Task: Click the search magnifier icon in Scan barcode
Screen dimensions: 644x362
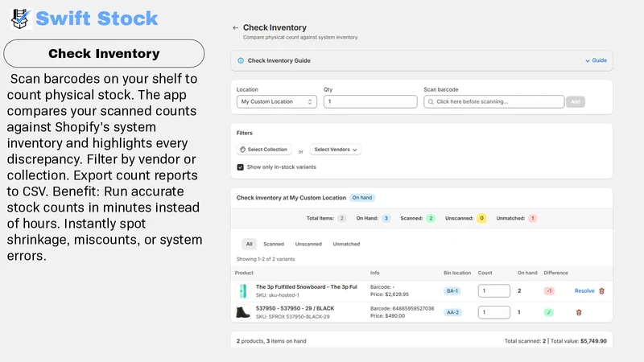Action: click(x=431, y=102)
